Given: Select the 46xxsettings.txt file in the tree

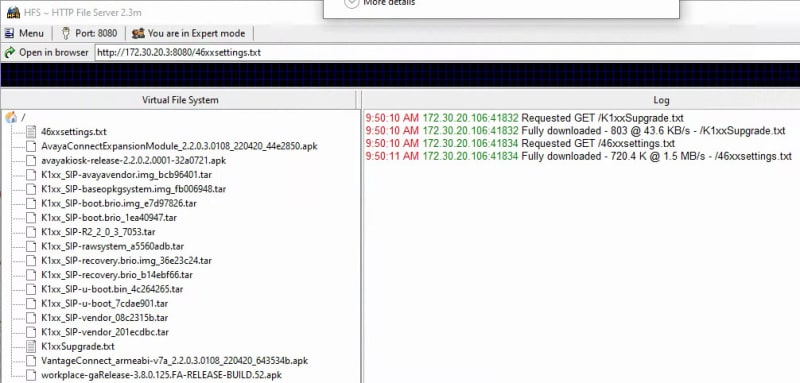Looking at the screenshot, I should point(74,132).
